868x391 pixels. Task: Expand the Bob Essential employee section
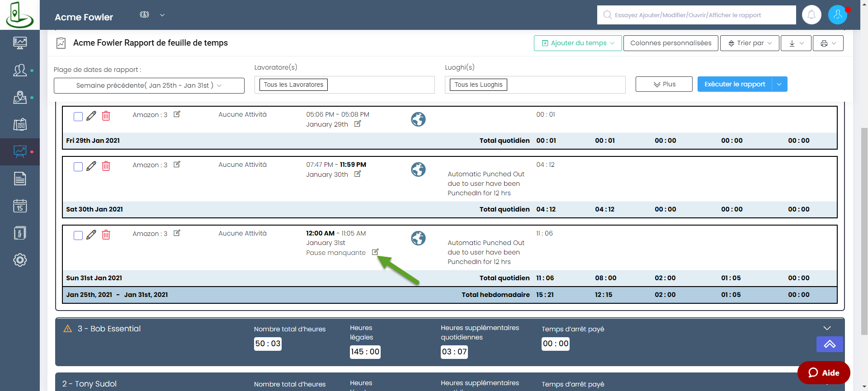827,328
